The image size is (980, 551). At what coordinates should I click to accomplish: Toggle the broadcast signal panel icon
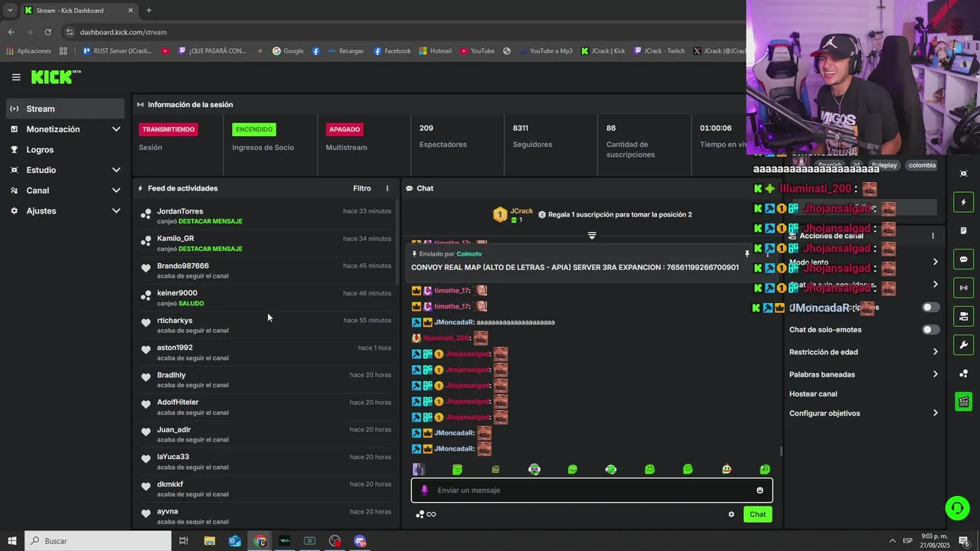click(x=963, y=288)
